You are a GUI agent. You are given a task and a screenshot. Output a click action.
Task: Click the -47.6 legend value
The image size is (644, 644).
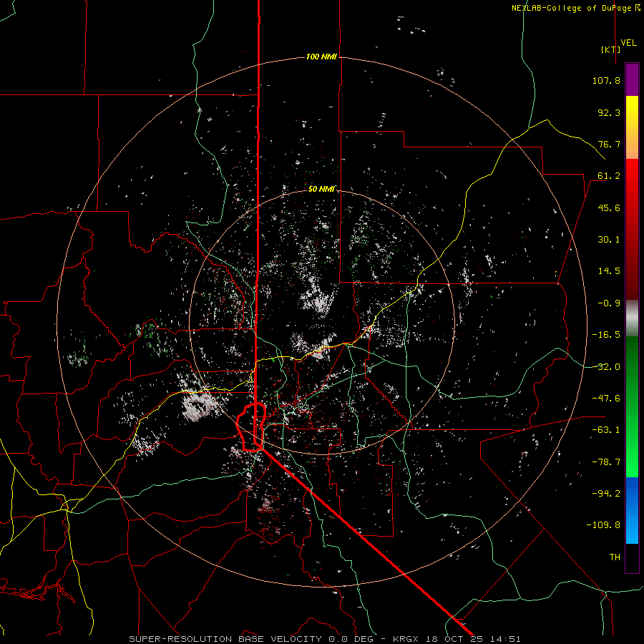pyautogui.click(x=606, y=399)
